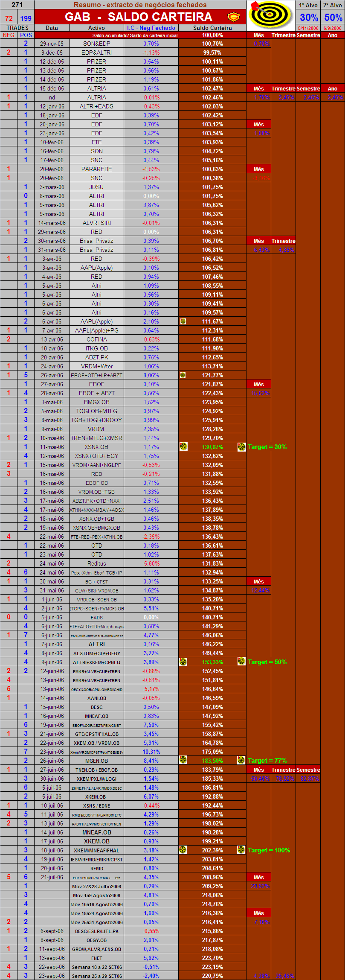Select the '1° Alvo' header cell
Screen dimensions: 345x980
pyautogui.click(x=308, y=5)
